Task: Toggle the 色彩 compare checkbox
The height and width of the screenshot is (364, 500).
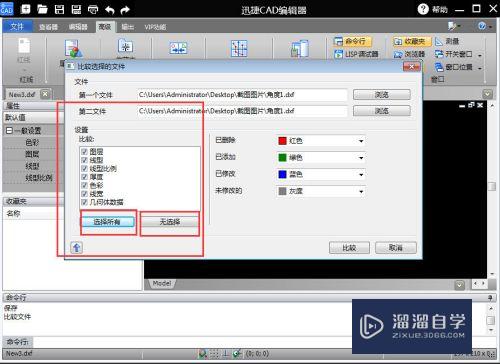Action: [84, 185]
